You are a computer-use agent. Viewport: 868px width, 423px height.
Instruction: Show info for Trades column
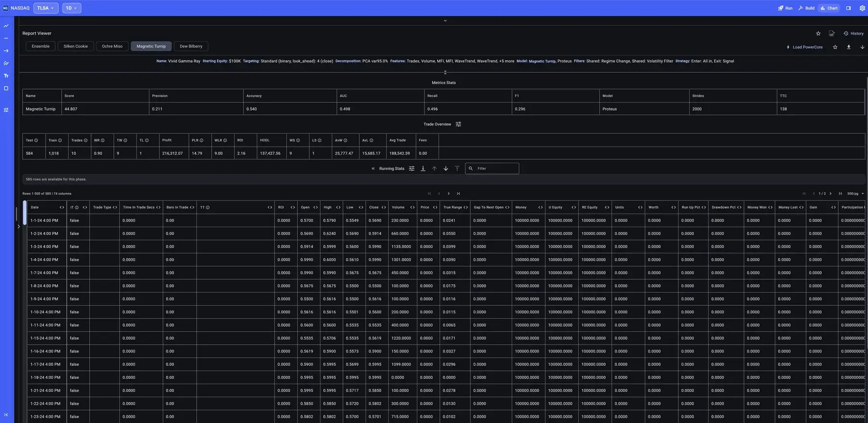click(x=86, y=140)
